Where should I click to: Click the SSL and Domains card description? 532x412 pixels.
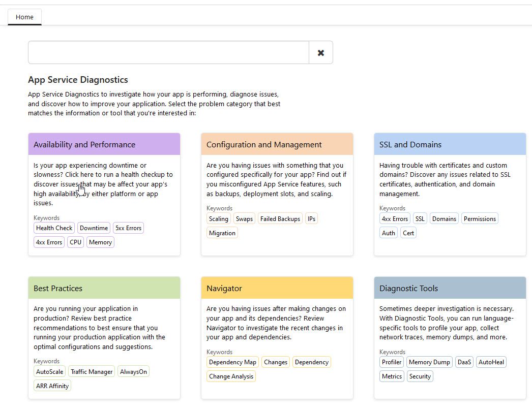coord(445,179)
